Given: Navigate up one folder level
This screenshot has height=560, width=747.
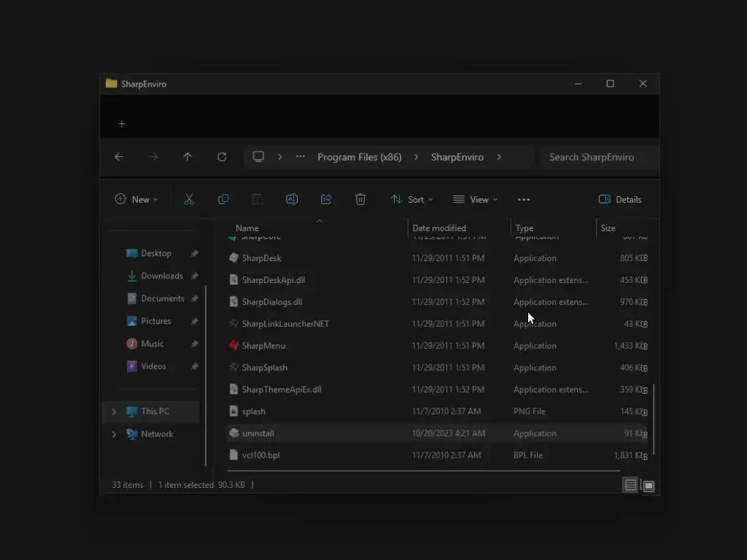Looking at the screenshot, I should pyautogui.click(x=187, y=157).
